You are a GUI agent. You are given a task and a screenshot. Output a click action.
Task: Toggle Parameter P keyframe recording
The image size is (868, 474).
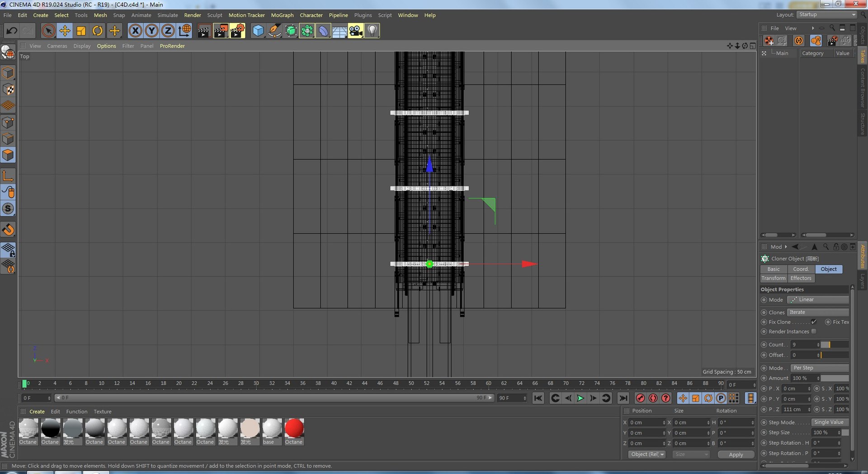(x=721, y=398)
